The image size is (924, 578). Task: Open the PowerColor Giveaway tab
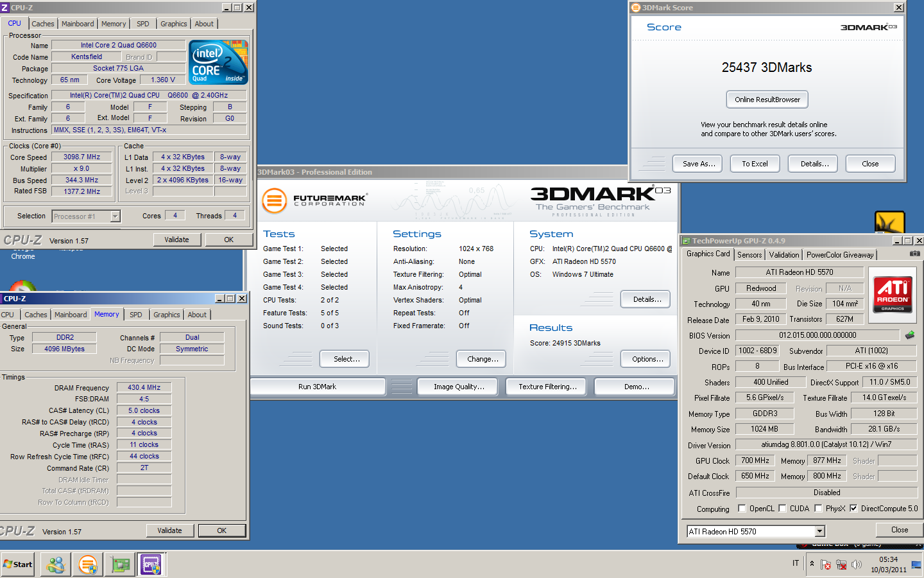coord(840,255)
